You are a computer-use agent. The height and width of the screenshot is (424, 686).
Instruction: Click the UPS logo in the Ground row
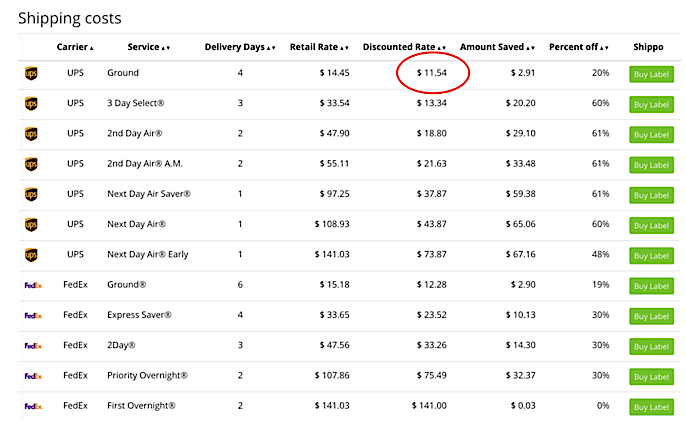tap(31, 74)
